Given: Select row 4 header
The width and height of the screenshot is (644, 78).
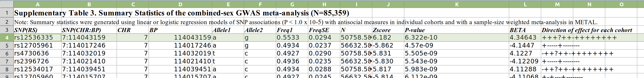Looking at the screenshot, I should click(7, 38).
